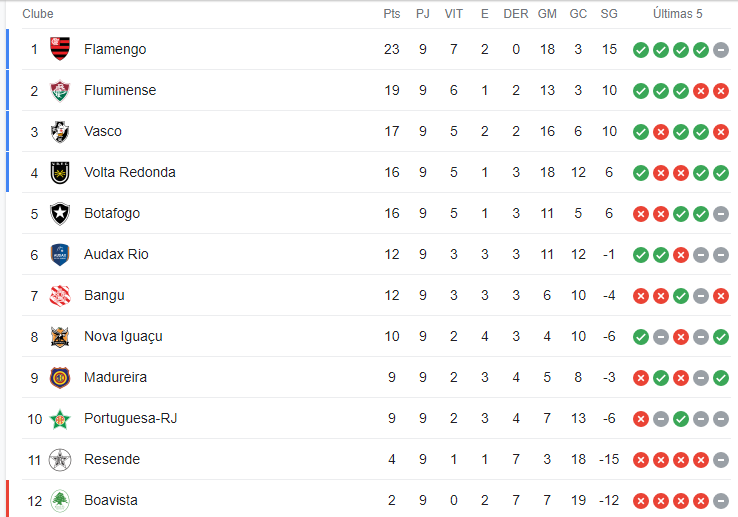Click Fluminense's most recent loss indicator
The image size is (738, 517).
(x=721, y=91)
